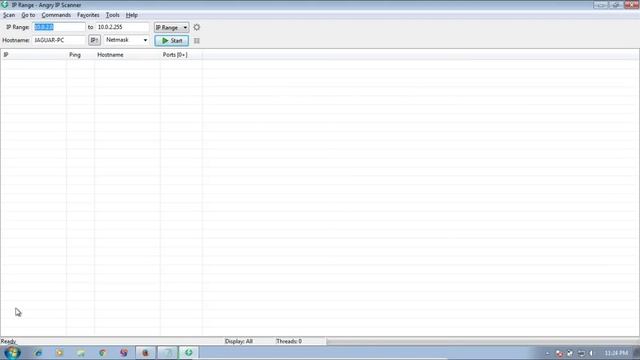This screenshot has height=360, width=640.
Task: Show hidden system tray icons
Action: tap(547, 353)
